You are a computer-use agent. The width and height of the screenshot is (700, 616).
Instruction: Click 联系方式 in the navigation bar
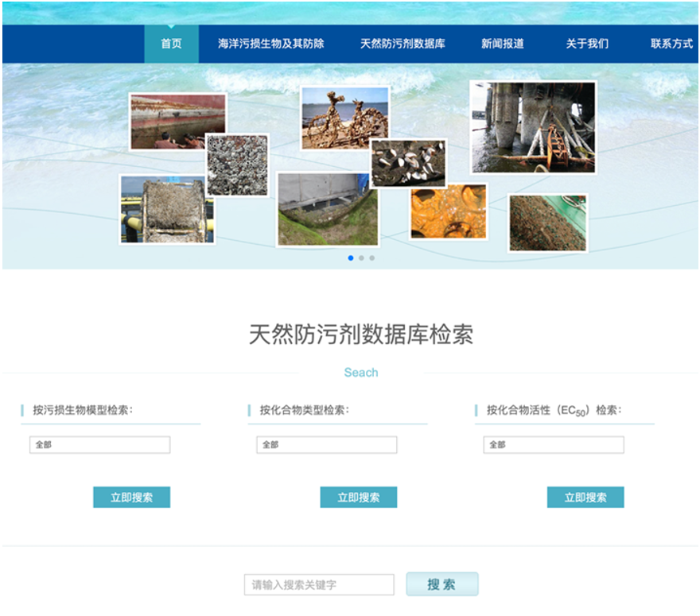[x=671, y=44]
